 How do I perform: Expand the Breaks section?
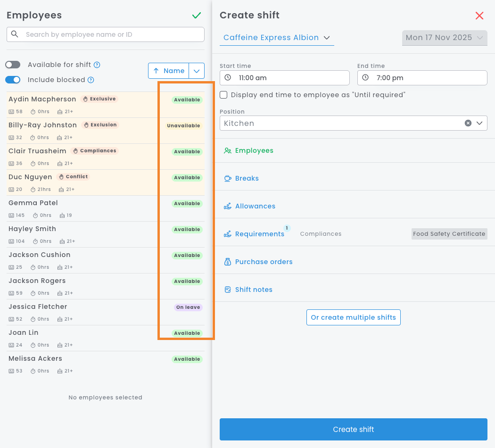247,178
